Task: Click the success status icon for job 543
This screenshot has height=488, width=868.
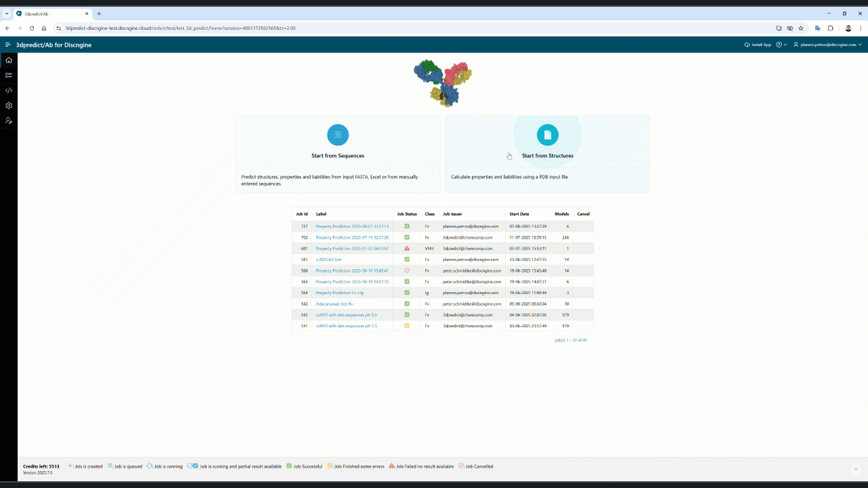Action: [407, 304]
